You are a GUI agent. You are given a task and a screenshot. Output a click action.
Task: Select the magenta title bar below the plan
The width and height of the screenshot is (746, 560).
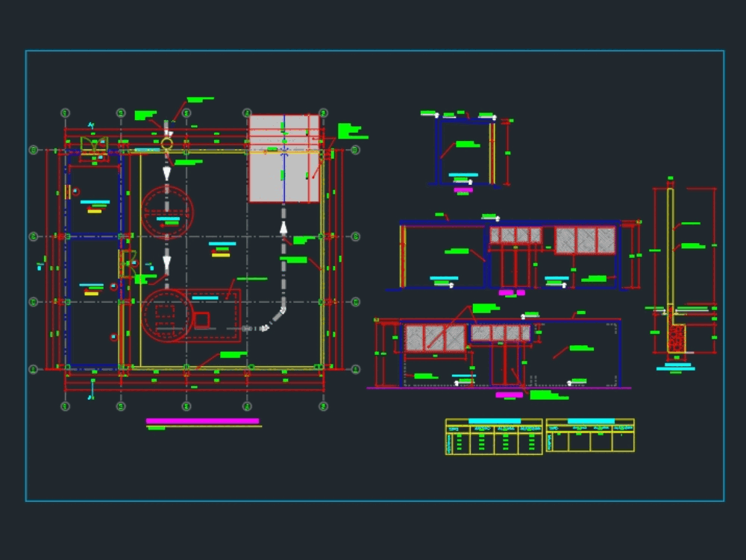[x=203, y=421]
